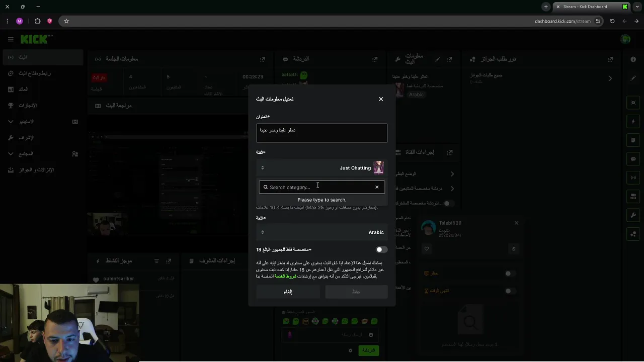Image resolution: width=644 pixels, height=362 pixels.
Task: Open the شروط الخدمة terms of service link
Action: [x=285, y=276]
